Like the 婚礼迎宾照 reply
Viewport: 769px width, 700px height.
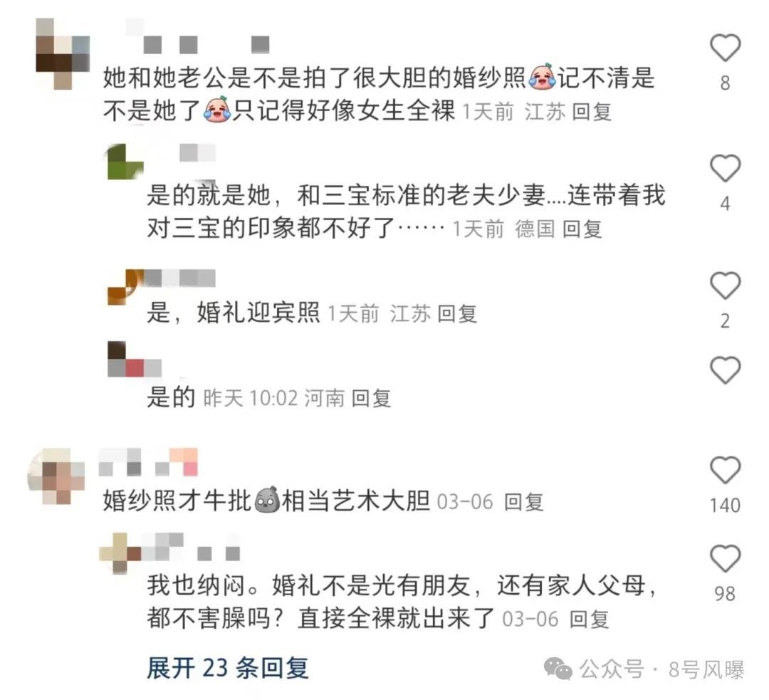(725, 286)
